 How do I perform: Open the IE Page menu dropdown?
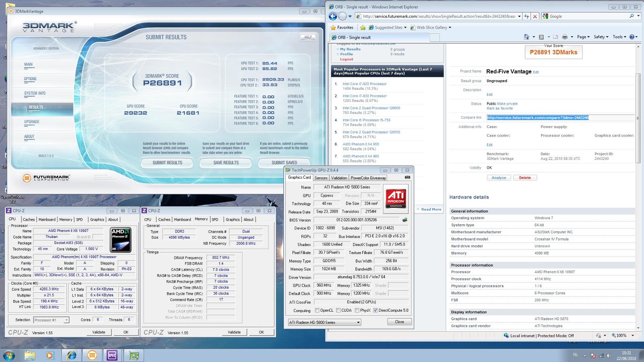(583, 37)
